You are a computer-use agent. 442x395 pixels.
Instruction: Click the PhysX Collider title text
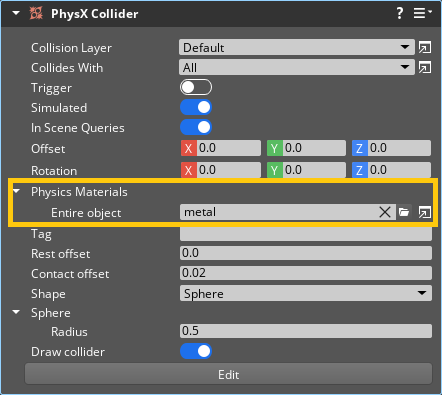coord(94,14)
